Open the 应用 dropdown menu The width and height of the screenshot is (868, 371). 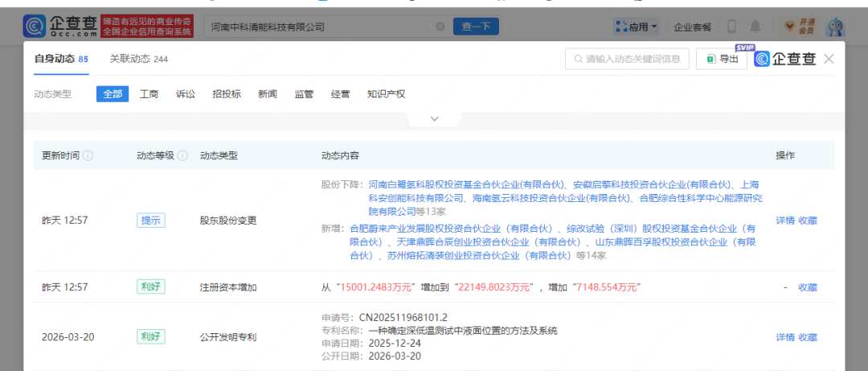point(637,27)
